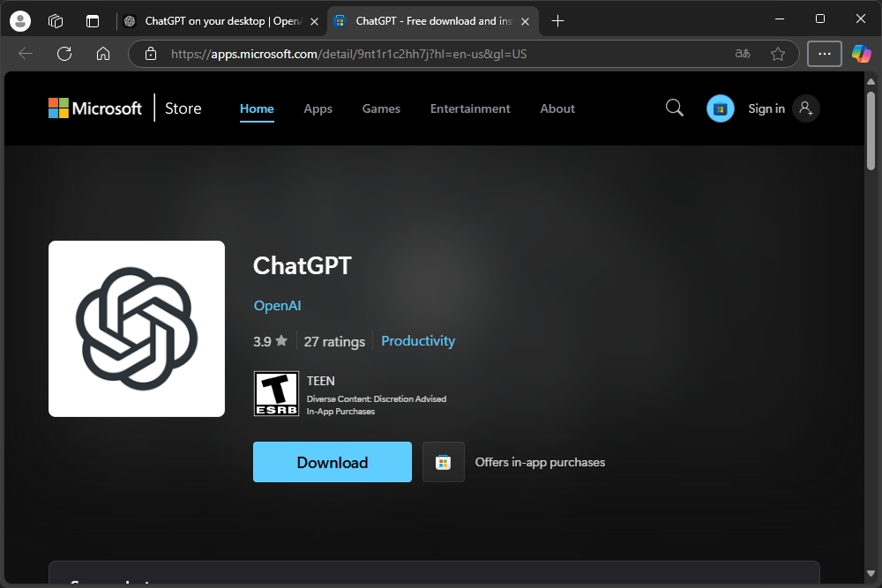Viewport: 882px width, 588px height.
Task: Refresh the current page
Action: point(64,54)
